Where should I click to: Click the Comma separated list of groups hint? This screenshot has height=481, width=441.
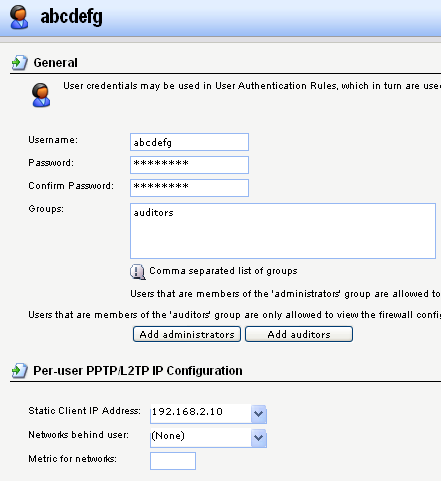click(223, 271)
